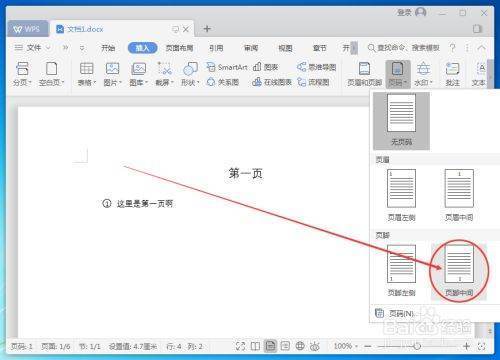Screen dimensions: 500x360
Task: Open 页眉和页脚 header and footer
Action: [x=364, y=74]
